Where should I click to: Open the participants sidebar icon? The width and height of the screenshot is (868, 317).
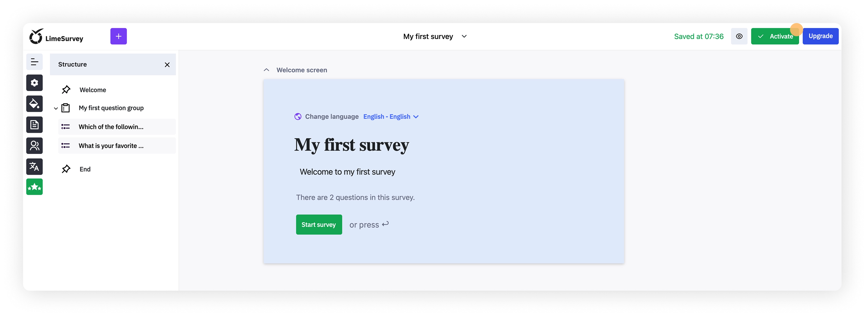tap(34, 145)
